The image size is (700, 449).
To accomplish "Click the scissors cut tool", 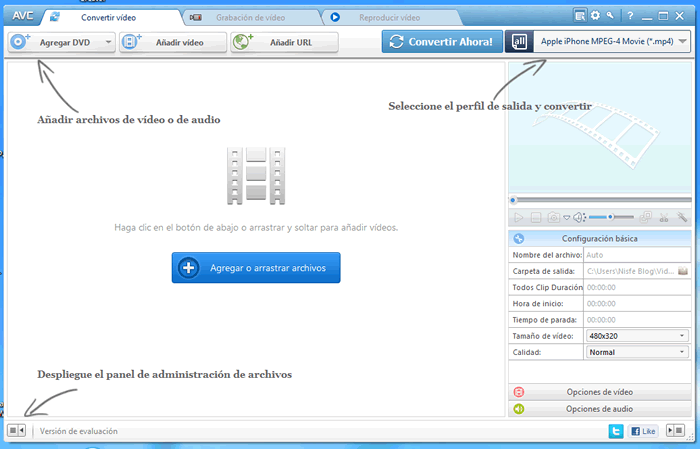I will point(665,217).
